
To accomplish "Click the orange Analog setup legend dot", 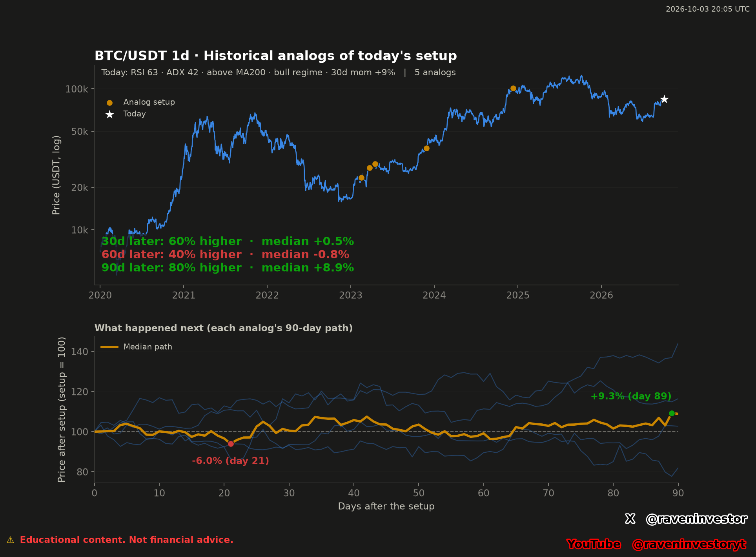I will click(109, 103).
